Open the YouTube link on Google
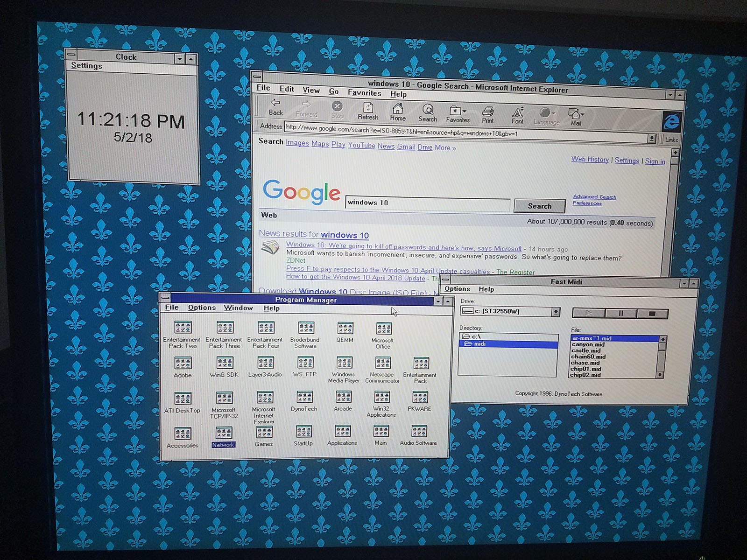Image resolution: width=747 pixels, height=560 pixels. tap(361, 145)
